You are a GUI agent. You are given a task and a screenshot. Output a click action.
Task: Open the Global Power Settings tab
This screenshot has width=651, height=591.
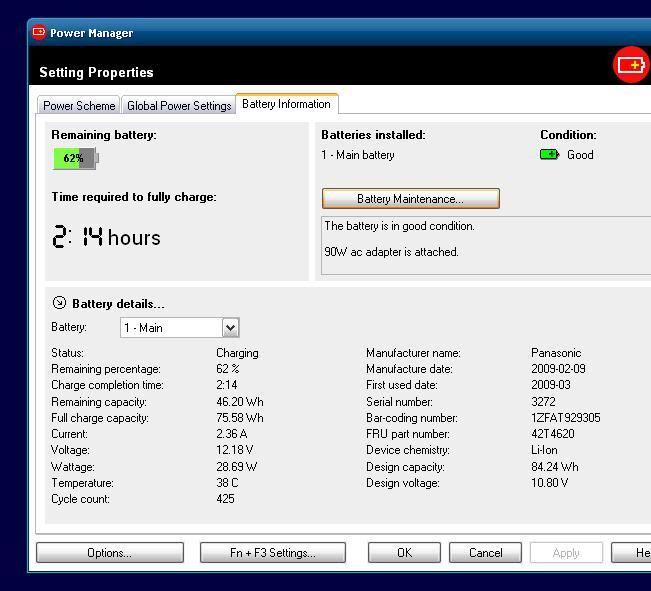point(179,105)
